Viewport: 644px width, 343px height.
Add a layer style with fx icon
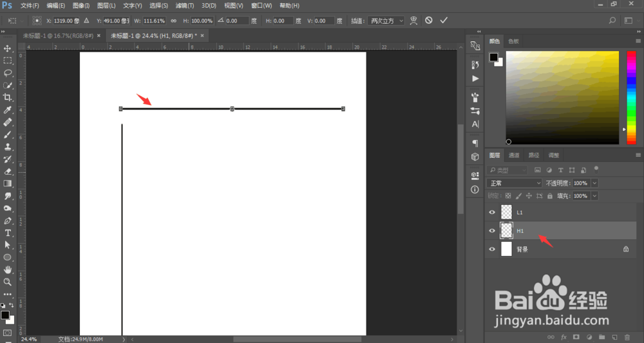click(563, 337)
